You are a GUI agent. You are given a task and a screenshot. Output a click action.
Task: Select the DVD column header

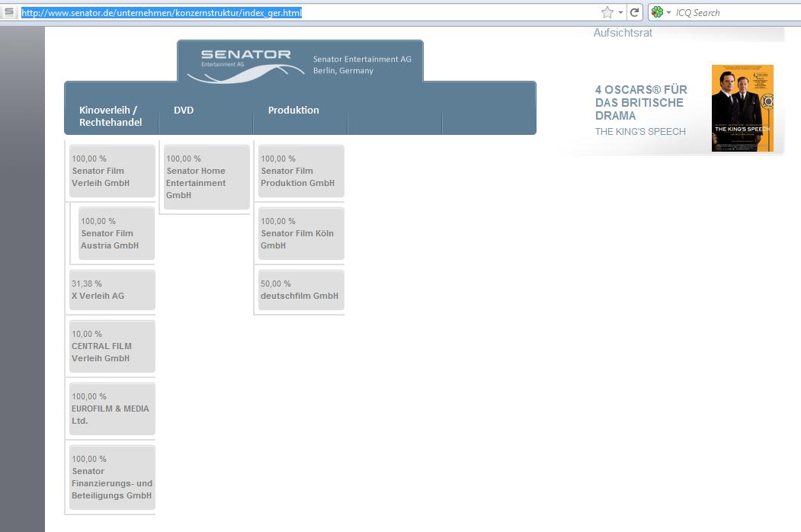(184, 110)
